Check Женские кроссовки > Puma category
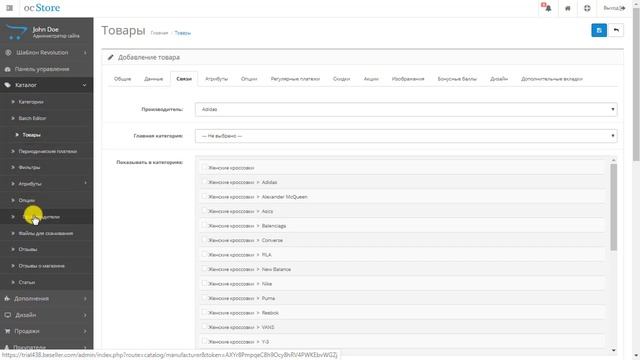Viewport: 640px width, 360px height. (x=204, y=298)
